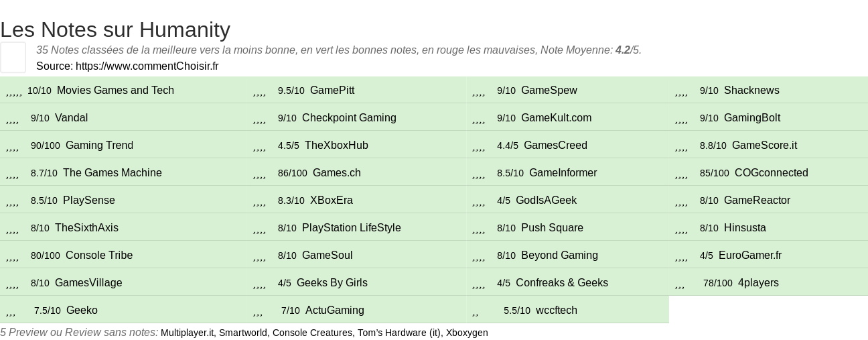Open the PlayStation LifeStyle review
The height and width of the screenshot is (340, 868).
[352, 228]
